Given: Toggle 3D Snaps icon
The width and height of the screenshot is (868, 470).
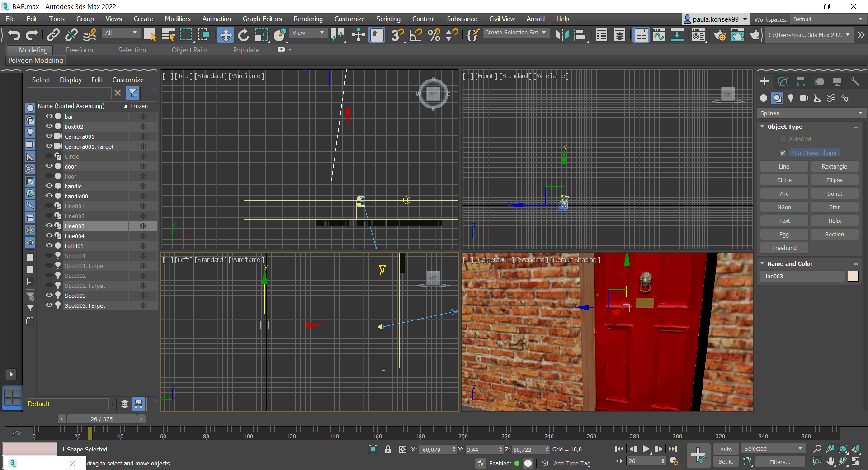Looking at the screenshot, I should [397, 35].
